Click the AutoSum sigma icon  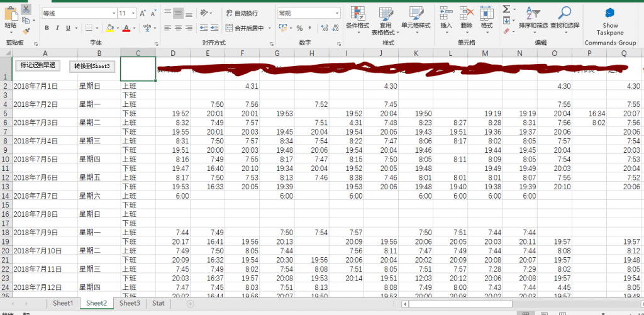[506, 9]
